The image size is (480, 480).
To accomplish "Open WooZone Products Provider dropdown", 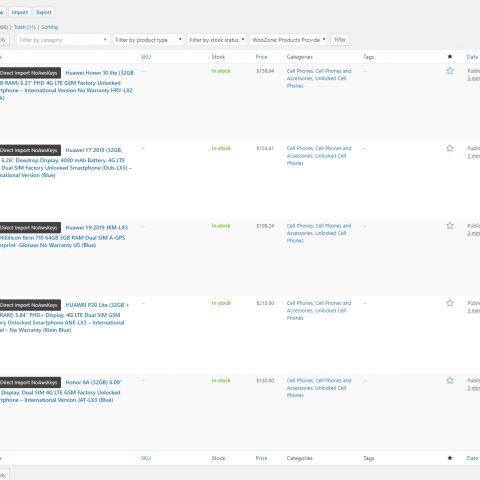I will coord(289,40).
